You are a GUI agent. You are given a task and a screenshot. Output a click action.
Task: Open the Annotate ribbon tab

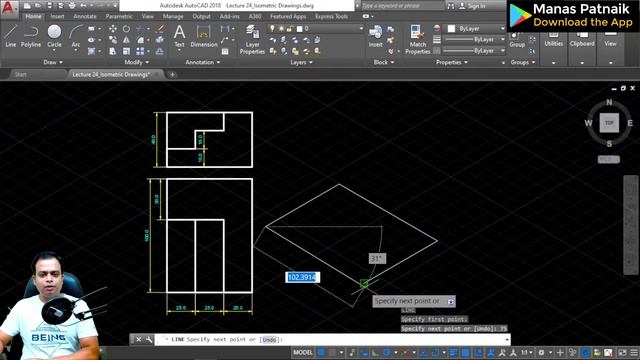tap(84, 16)
